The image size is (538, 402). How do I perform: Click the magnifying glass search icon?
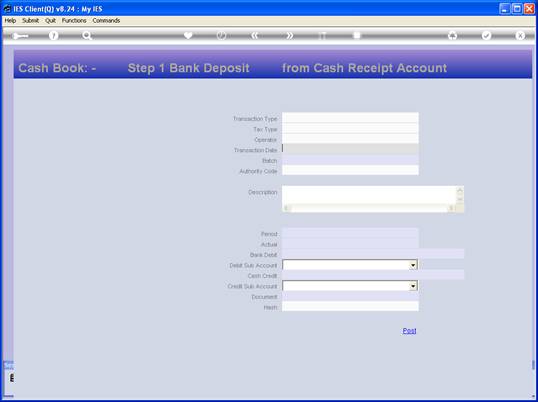(x=87, y=35)
